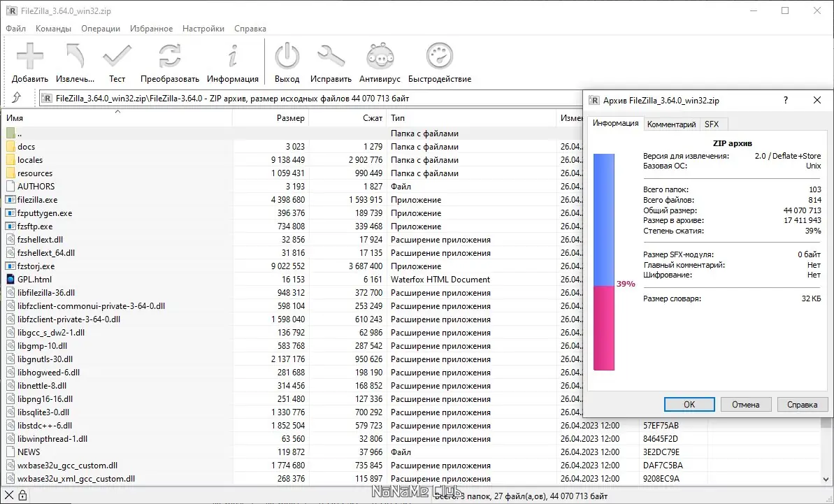Open the Справка menu

click(250, 28)
